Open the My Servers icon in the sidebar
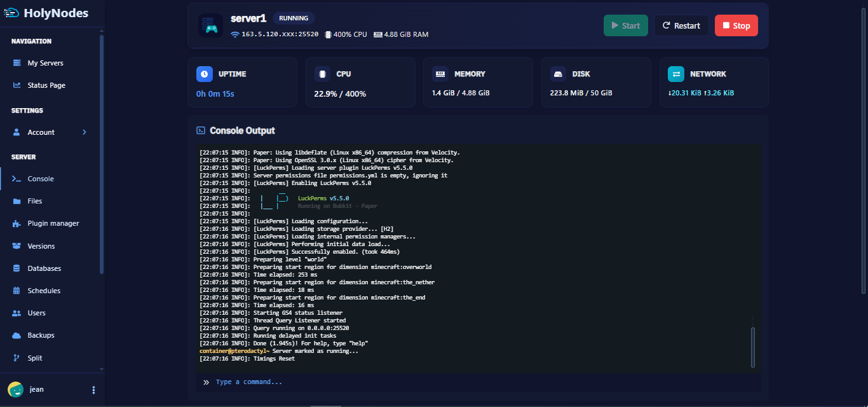The width and height of the screenshot is (868, 407). [x=17, y=63]
